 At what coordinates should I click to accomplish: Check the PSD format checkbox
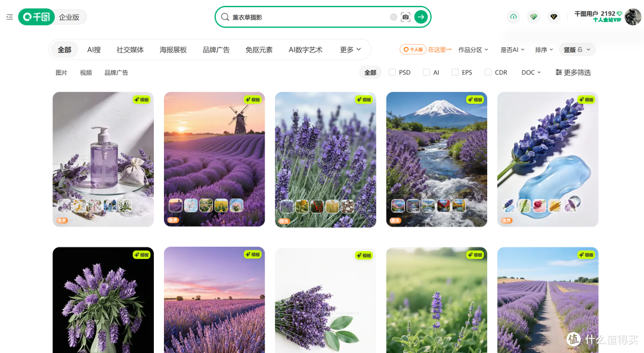[x=392, y=72]
